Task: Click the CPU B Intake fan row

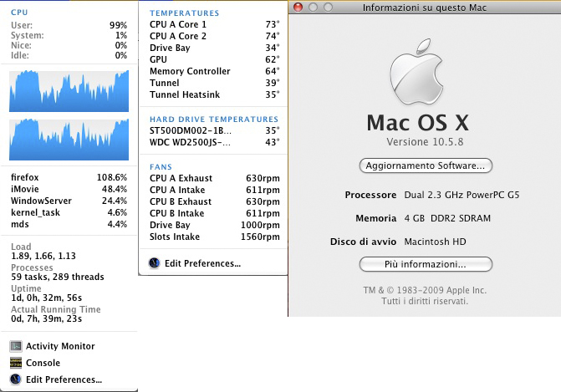Action: (x=213, y=213)
